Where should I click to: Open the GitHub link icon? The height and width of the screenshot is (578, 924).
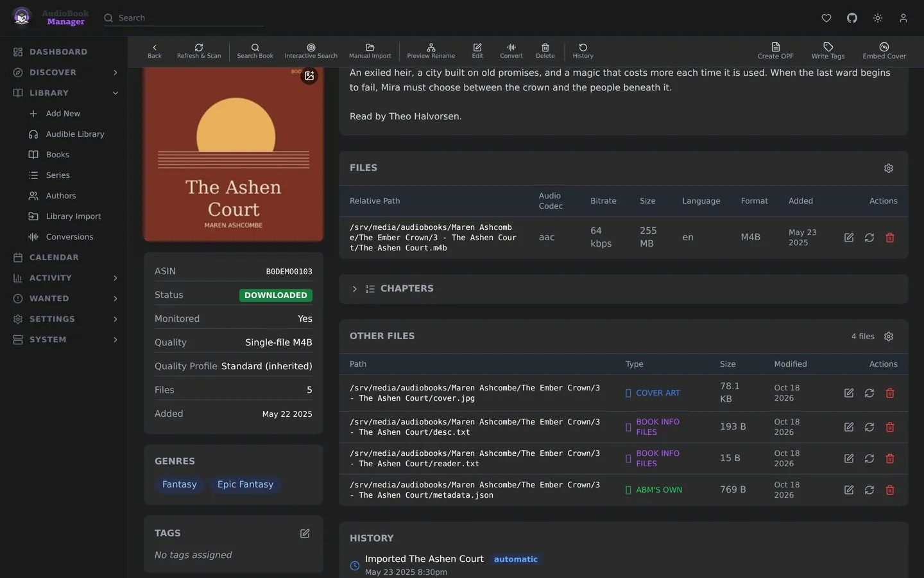click(x=852, y=18)
